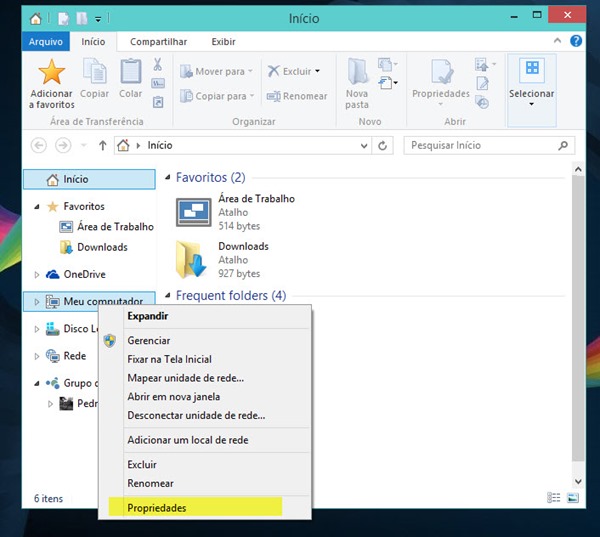Click the Colar clipboard icon
The image size is (600, 537).
(130, 71)
